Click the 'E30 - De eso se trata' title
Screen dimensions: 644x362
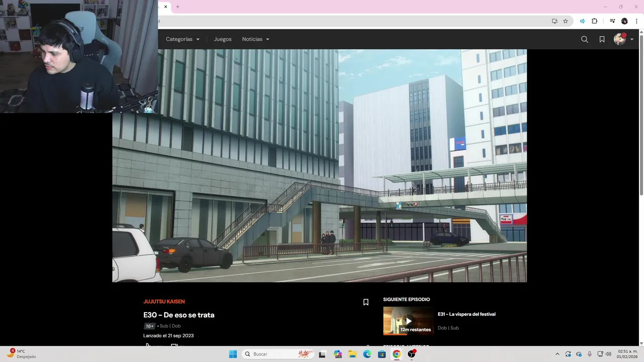pyautogui.click(x=179, y=315)
